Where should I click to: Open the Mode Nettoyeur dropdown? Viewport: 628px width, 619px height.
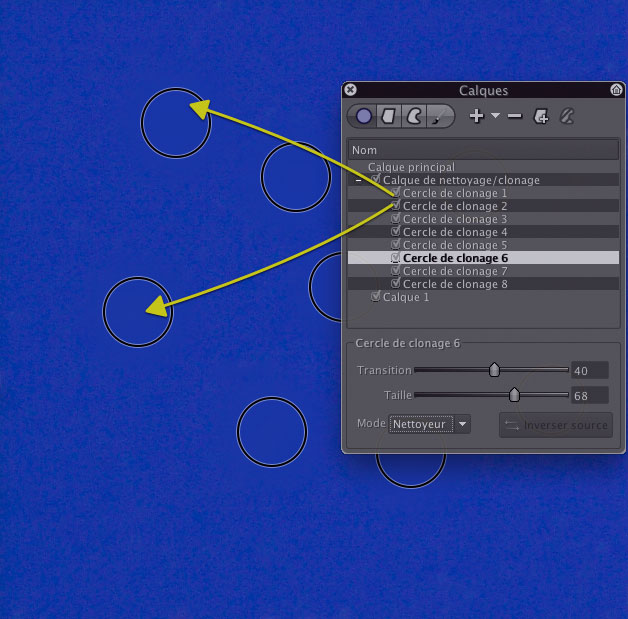(430, 424)
